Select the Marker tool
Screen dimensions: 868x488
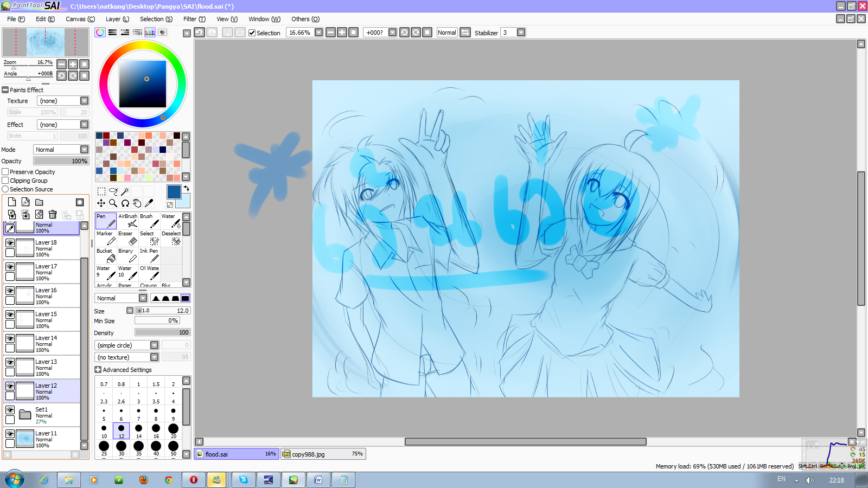pyautogui.click(x=106, y=238)
